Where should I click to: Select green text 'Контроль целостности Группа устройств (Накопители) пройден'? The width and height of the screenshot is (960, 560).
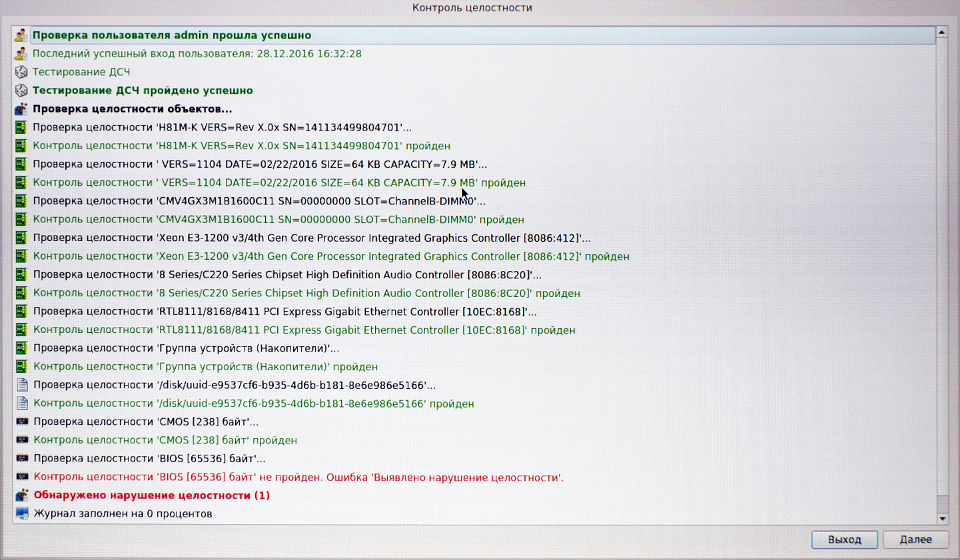pos(205,367)
